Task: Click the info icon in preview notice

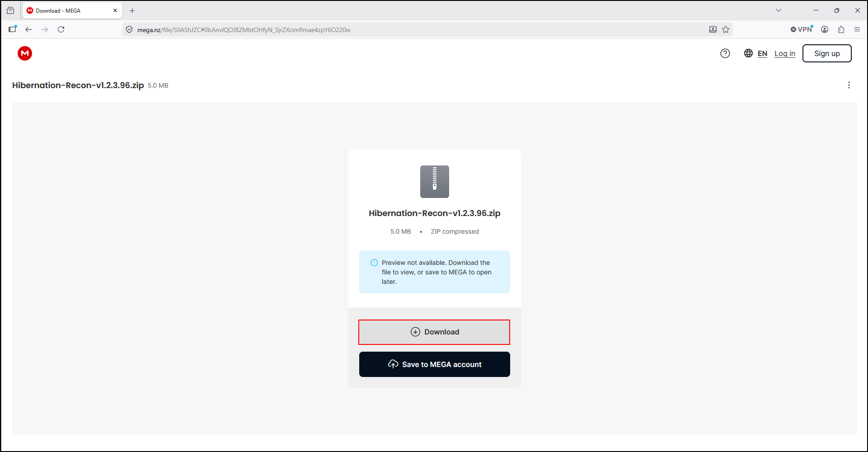Action: (x=374, y=263)
